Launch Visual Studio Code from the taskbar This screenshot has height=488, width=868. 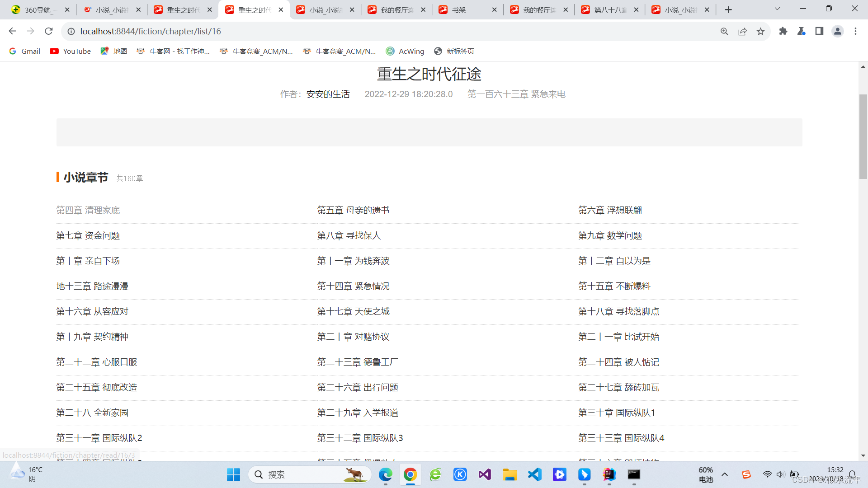coord(534,474)
